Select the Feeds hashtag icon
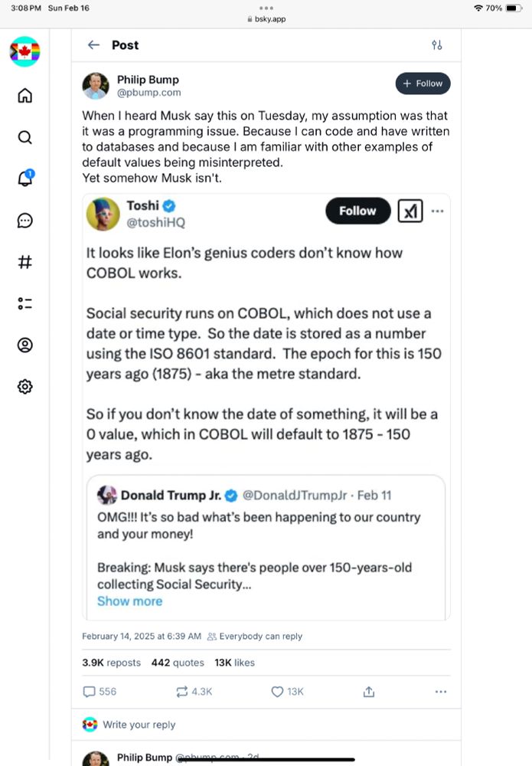Screen dimensions: 532x766 [x=25, y=262]
